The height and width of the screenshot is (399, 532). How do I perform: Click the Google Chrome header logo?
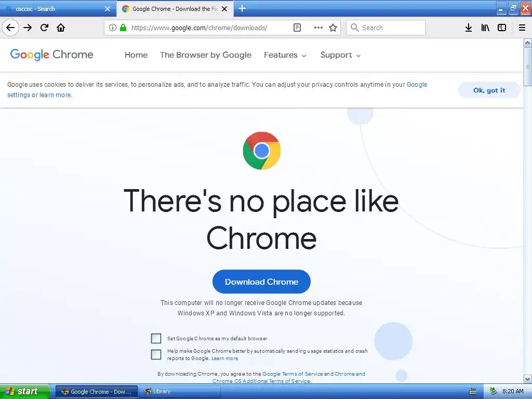(51, 55)
